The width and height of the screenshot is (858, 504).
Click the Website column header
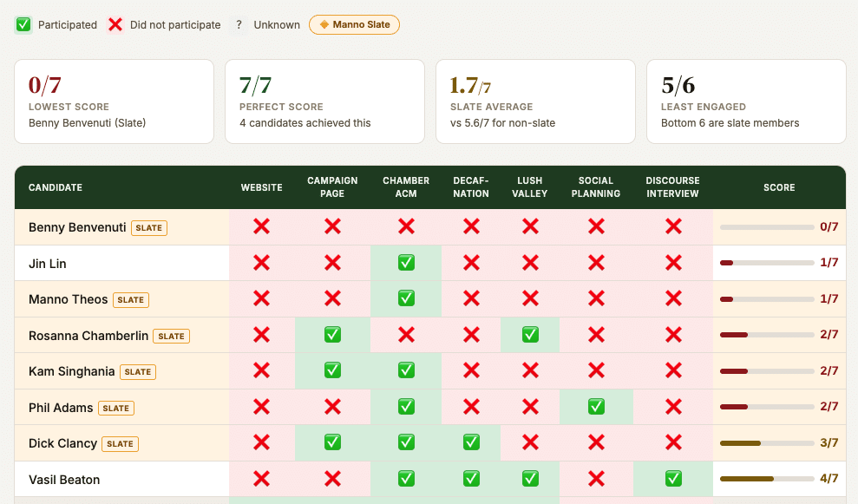pyautogui.click(x=261, y=187)
